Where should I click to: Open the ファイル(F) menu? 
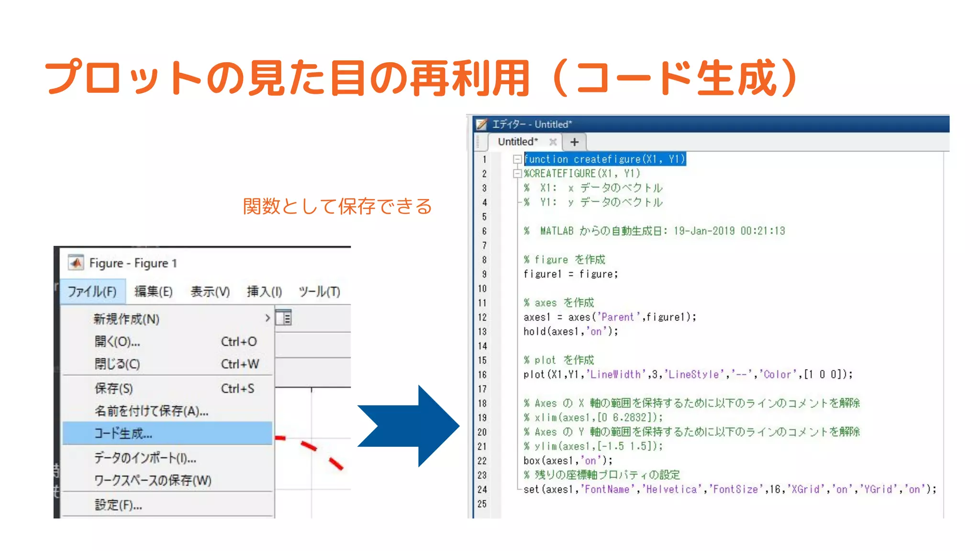[x=92, y=291]
